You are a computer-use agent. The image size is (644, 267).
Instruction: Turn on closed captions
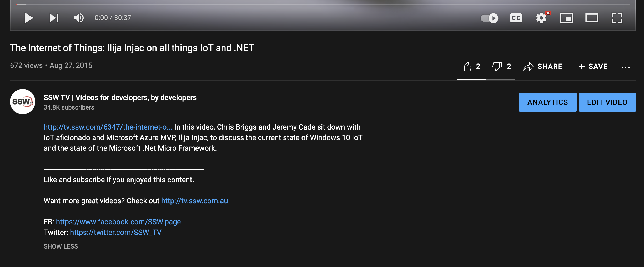coord(516,18)
